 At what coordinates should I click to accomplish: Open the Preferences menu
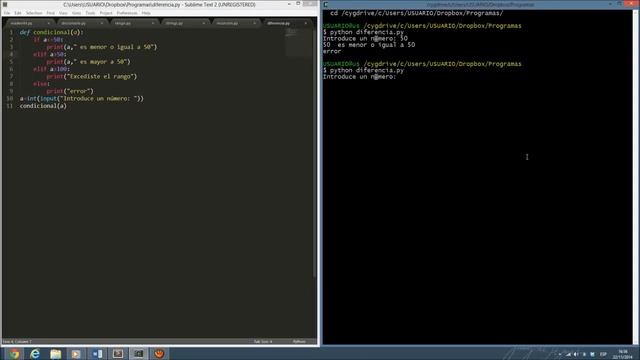(127, 13)
